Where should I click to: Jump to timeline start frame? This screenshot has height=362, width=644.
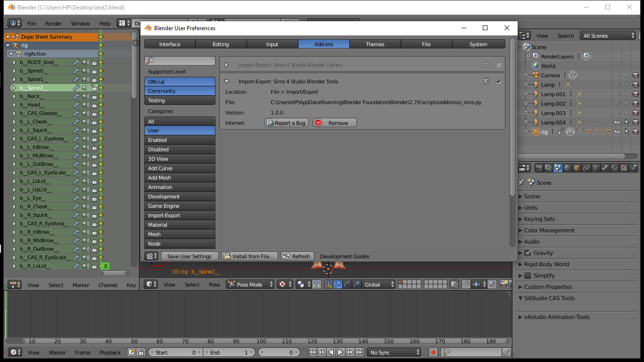pos(312,352)
